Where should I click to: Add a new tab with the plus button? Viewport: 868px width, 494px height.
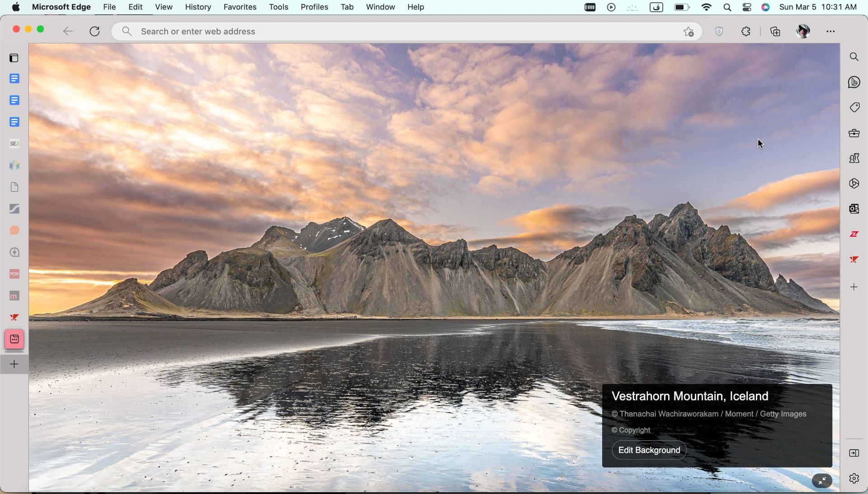pos(14,364)
